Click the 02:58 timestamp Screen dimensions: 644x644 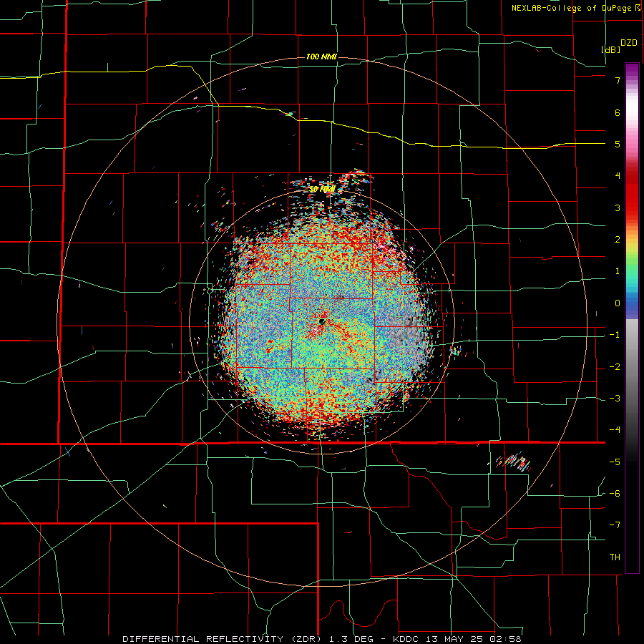click(x=504, y=639)
